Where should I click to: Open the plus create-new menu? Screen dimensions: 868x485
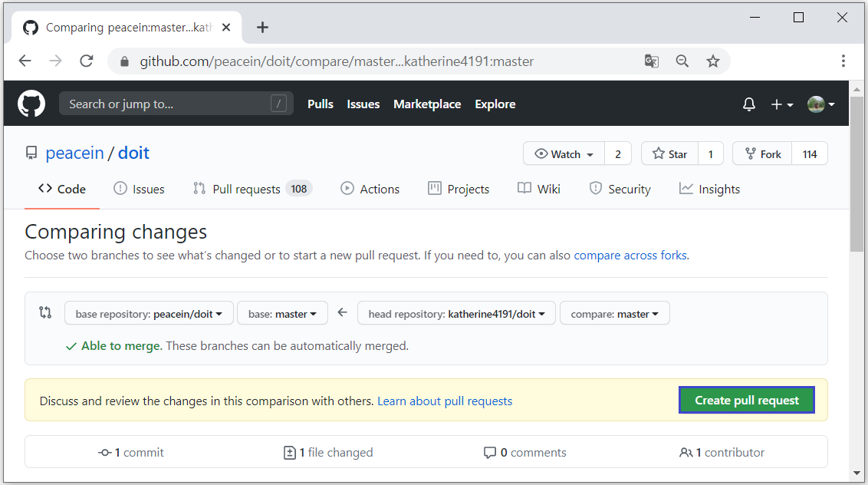click(x=782, y=104)
